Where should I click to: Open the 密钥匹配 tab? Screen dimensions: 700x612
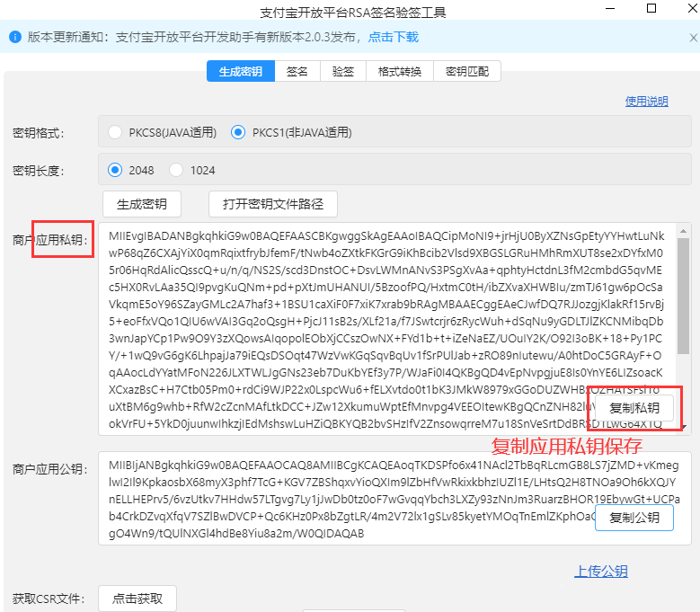[467, 71]
